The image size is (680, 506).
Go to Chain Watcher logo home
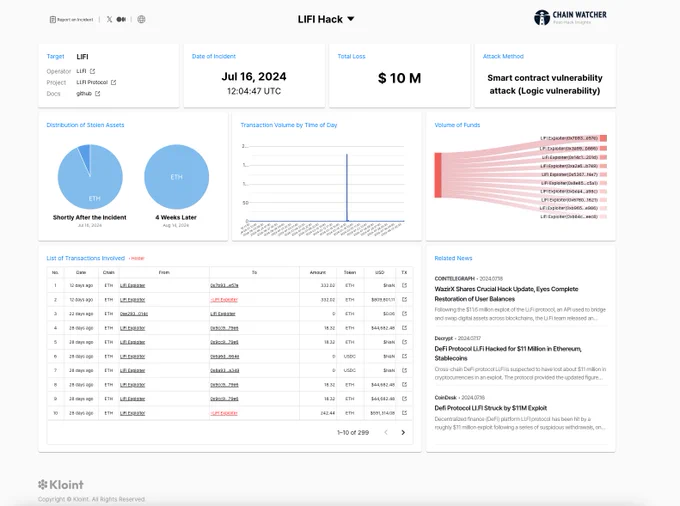(x=570, y=17)
